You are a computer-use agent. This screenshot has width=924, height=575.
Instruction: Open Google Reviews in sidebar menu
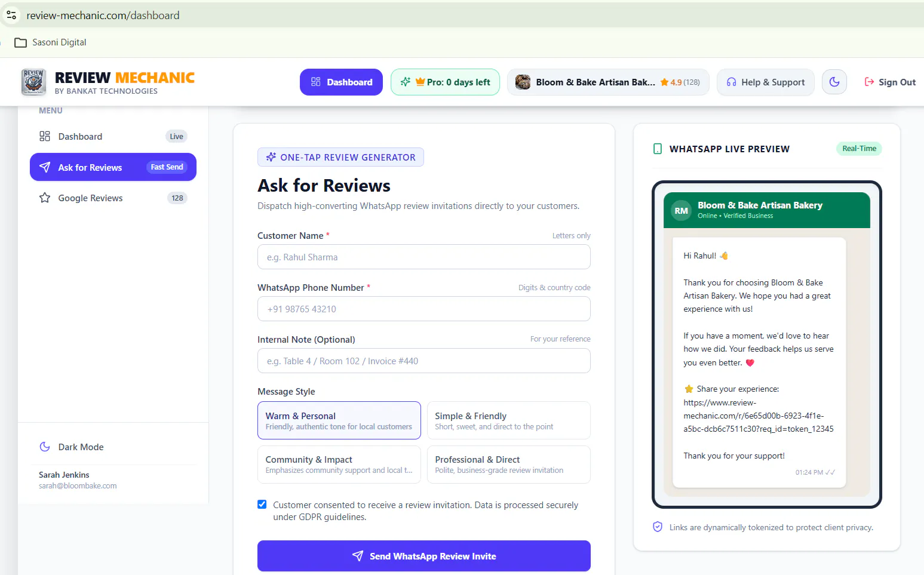[x=113, y=198]
